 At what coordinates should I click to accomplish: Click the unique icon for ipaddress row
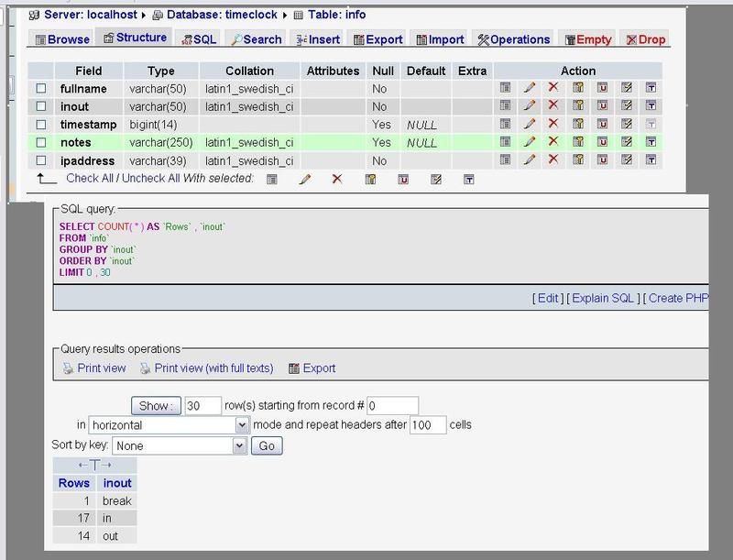603,160
